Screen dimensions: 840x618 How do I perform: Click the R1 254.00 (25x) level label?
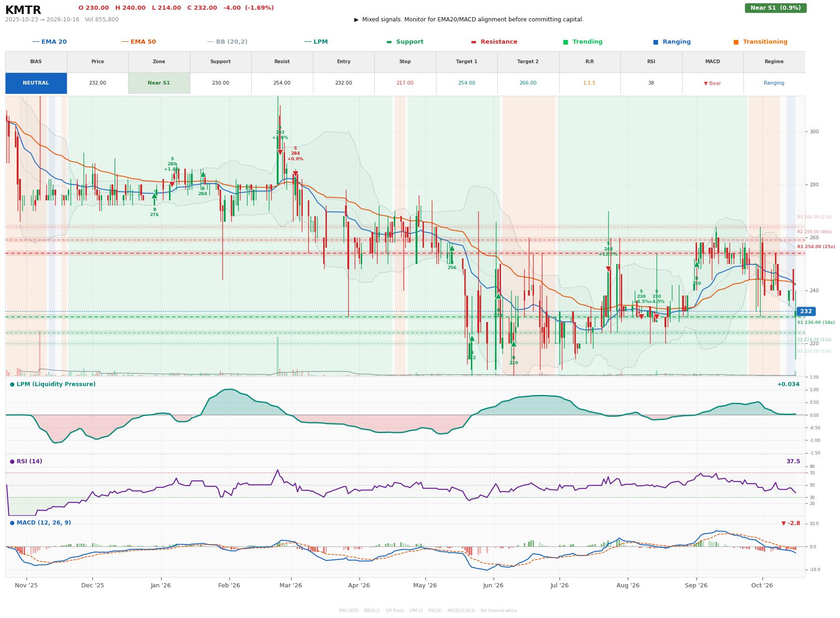point(816,247)
